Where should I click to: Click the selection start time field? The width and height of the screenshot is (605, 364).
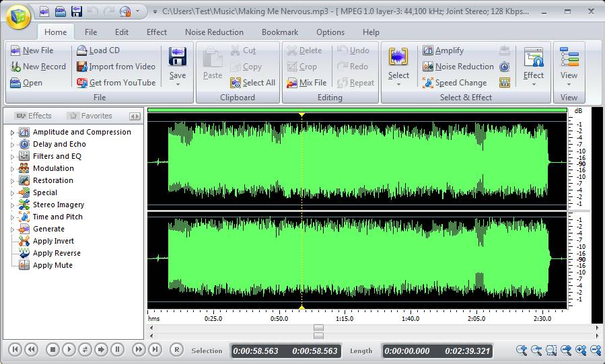255,351
